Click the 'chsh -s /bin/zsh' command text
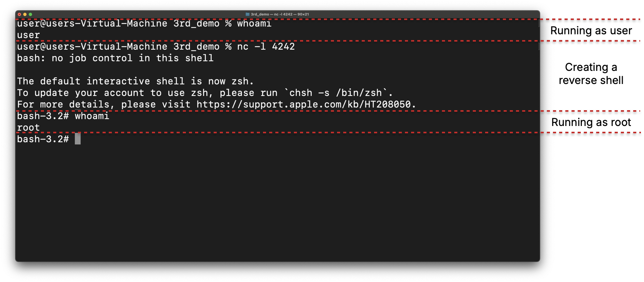This screenshot has height=282, width=644. click(335, 93)
